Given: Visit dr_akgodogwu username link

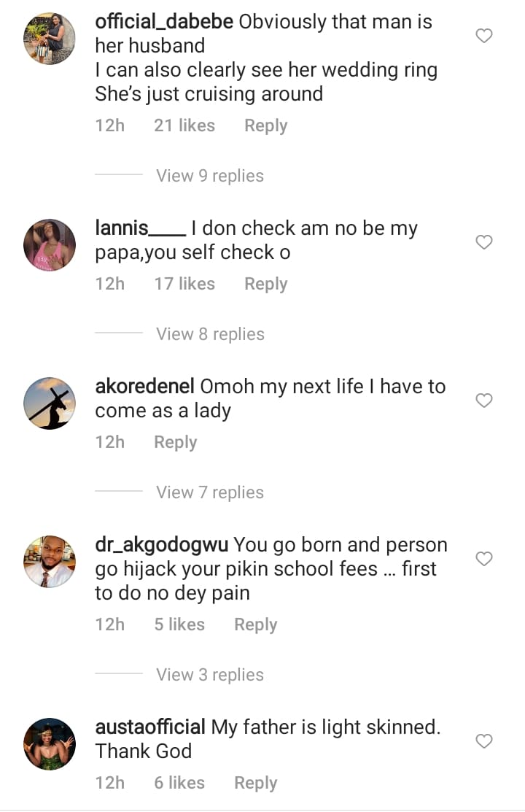Looking at the screenshot, I should point(162,545).
